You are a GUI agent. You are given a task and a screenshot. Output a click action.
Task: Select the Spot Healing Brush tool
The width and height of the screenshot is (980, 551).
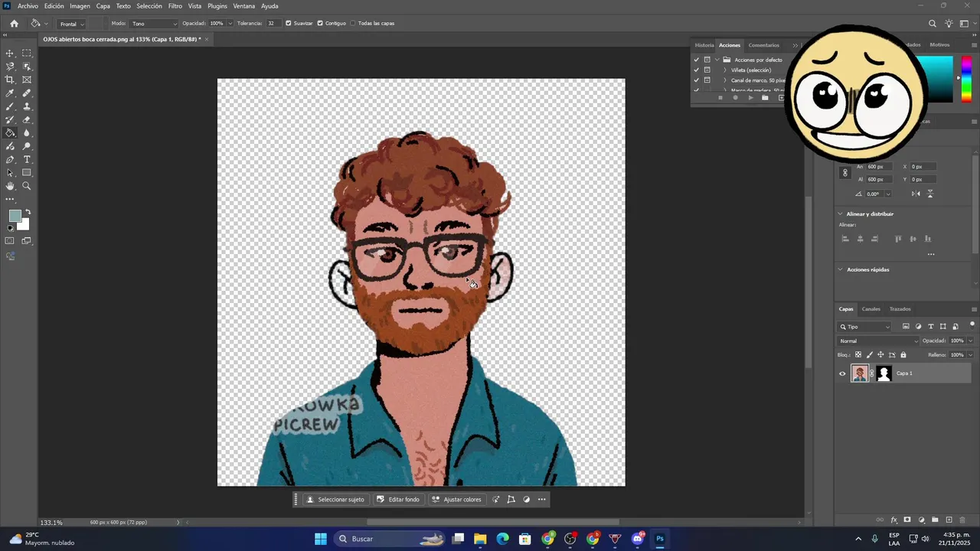(27, 93)
